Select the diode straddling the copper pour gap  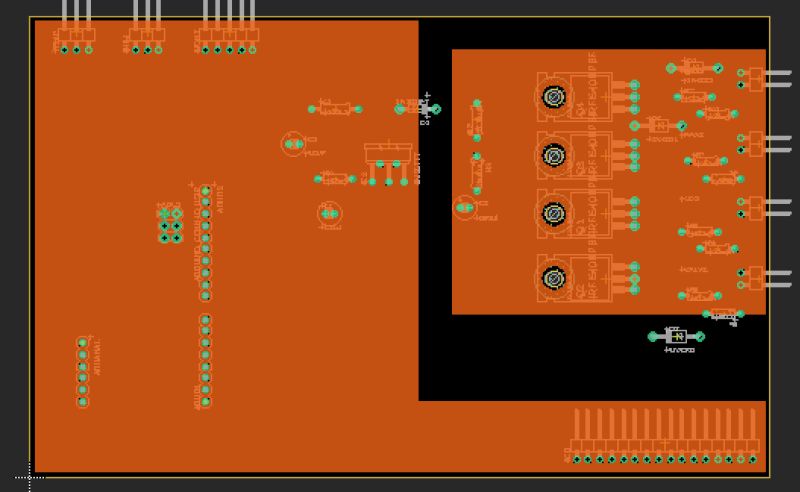point(418,109)
